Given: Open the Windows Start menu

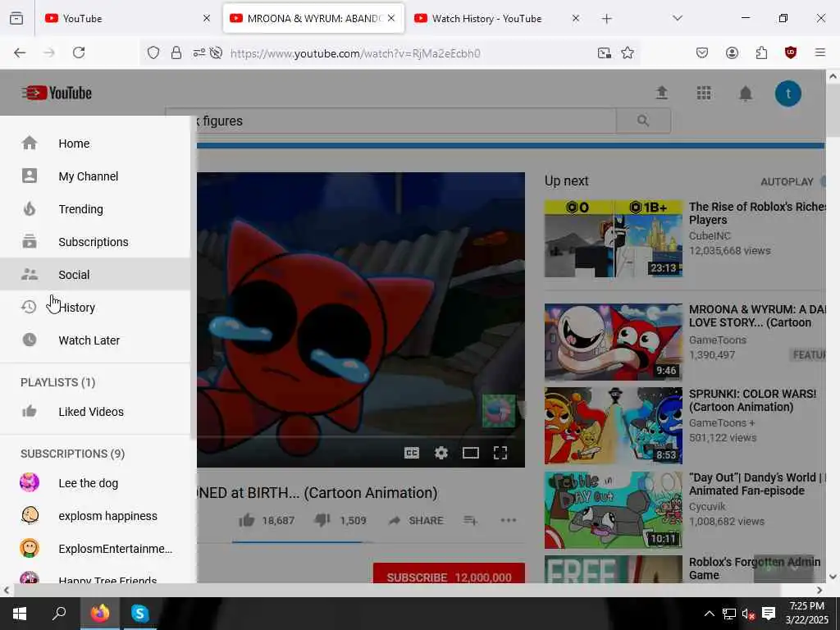Looking at the screenshot, I should (20, 614).
